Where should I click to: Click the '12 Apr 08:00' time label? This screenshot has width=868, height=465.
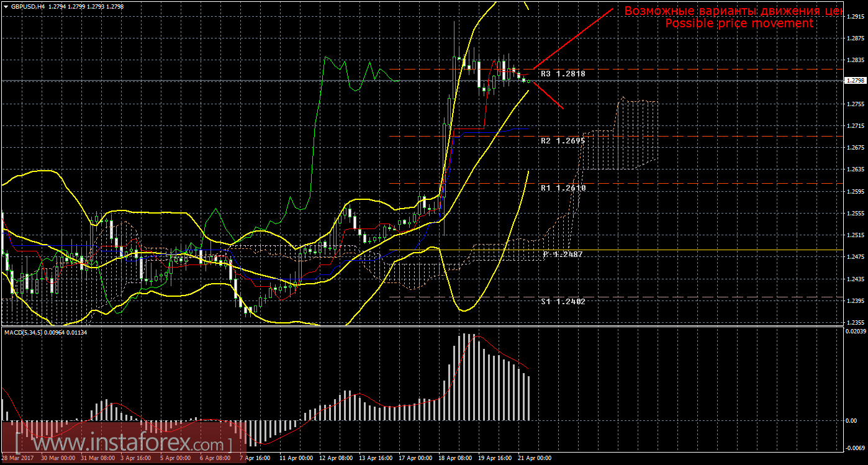(337, 459)
